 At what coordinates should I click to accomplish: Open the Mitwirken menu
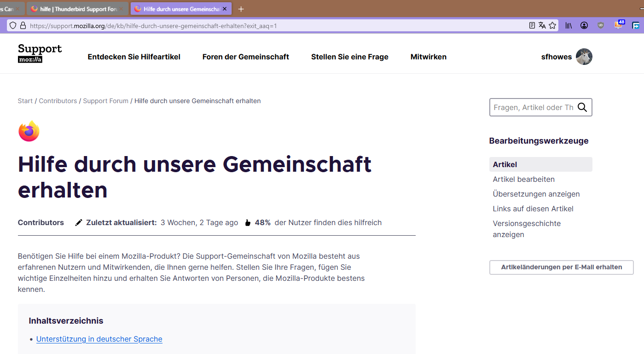(429, 57)
